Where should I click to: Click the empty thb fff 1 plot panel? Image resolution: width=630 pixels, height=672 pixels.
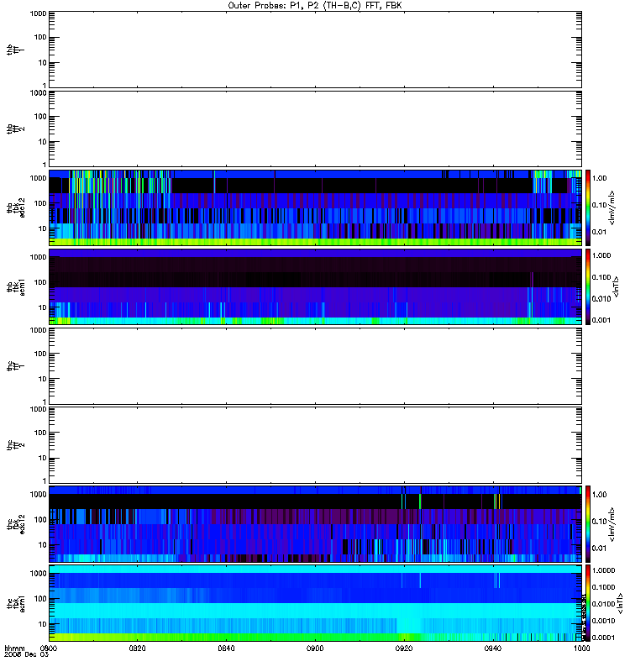click(x=316, y=50)
